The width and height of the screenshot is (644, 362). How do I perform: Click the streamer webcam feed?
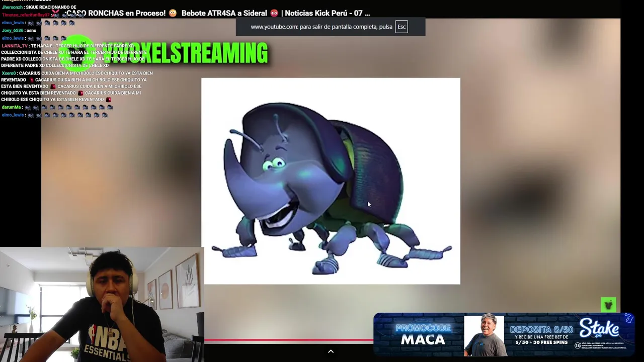coord(102,305)
